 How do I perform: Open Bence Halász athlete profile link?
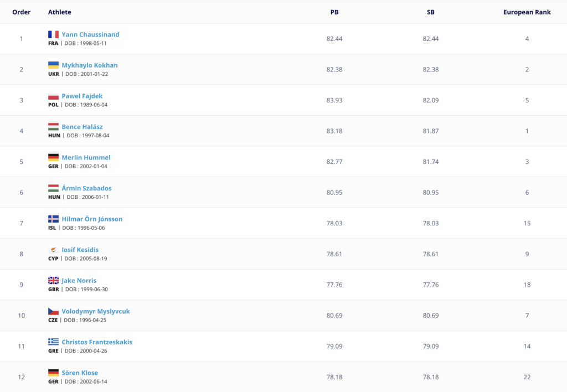[x=82, y=127]
